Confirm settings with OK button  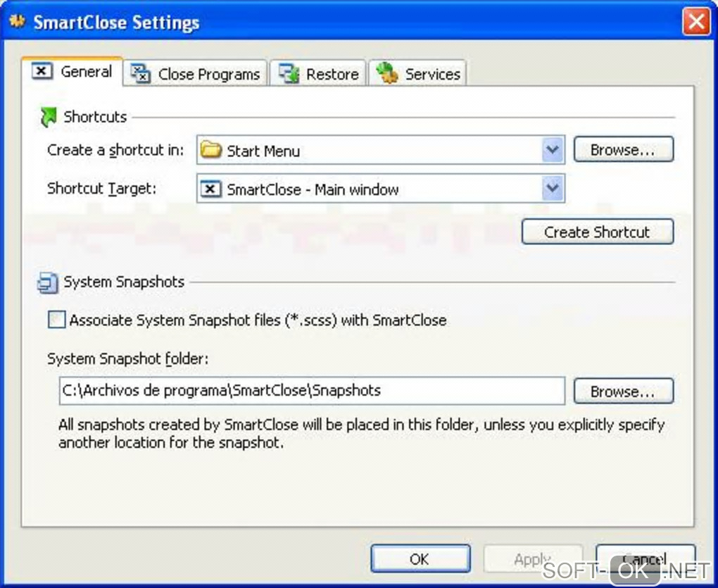[x=420, y=558]
